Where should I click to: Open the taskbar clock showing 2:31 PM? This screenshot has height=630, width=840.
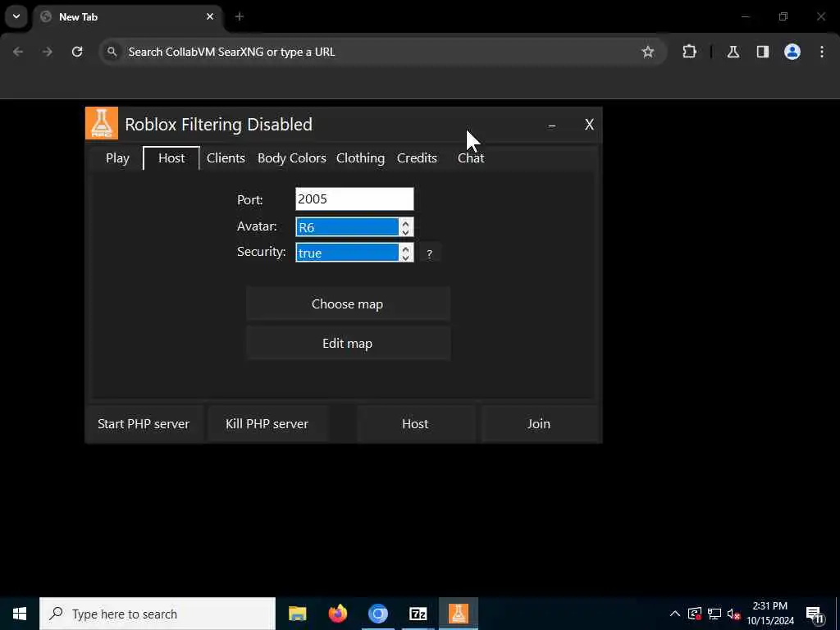pos(770,614)
